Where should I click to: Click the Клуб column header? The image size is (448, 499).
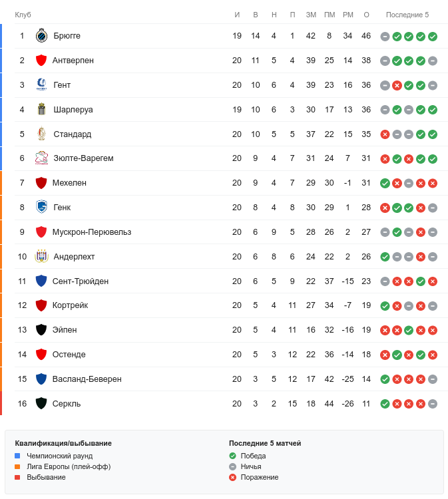[x=23, y=15]
